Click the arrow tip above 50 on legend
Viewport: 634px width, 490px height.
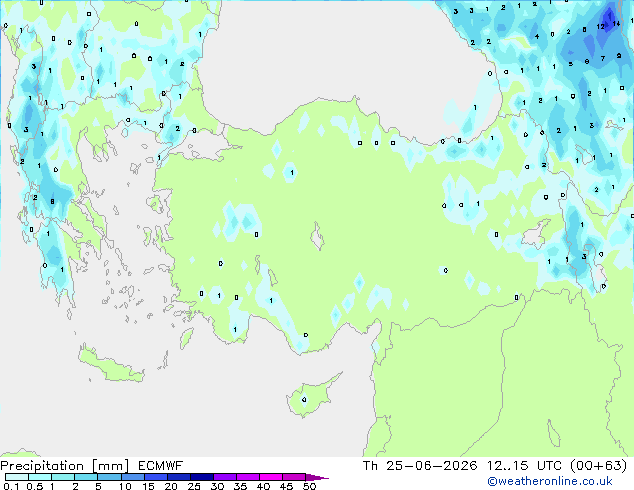(x=317, y=477)
